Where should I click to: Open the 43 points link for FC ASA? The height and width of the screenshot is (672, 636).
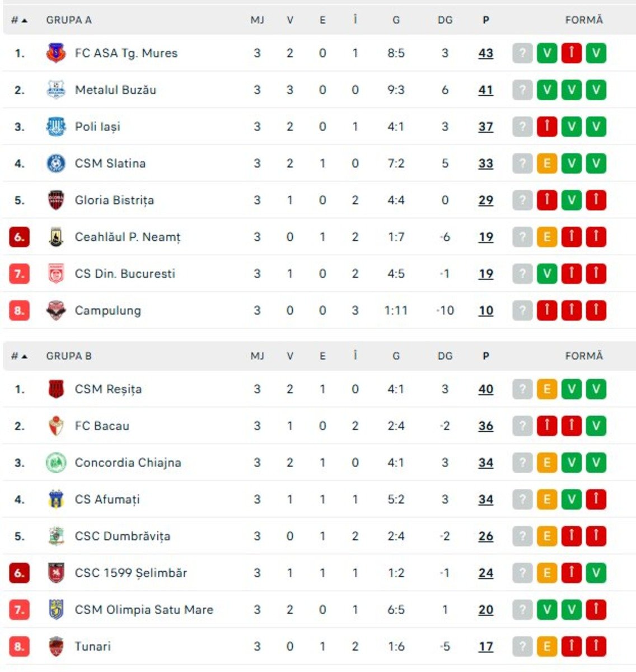pos(485,53)
